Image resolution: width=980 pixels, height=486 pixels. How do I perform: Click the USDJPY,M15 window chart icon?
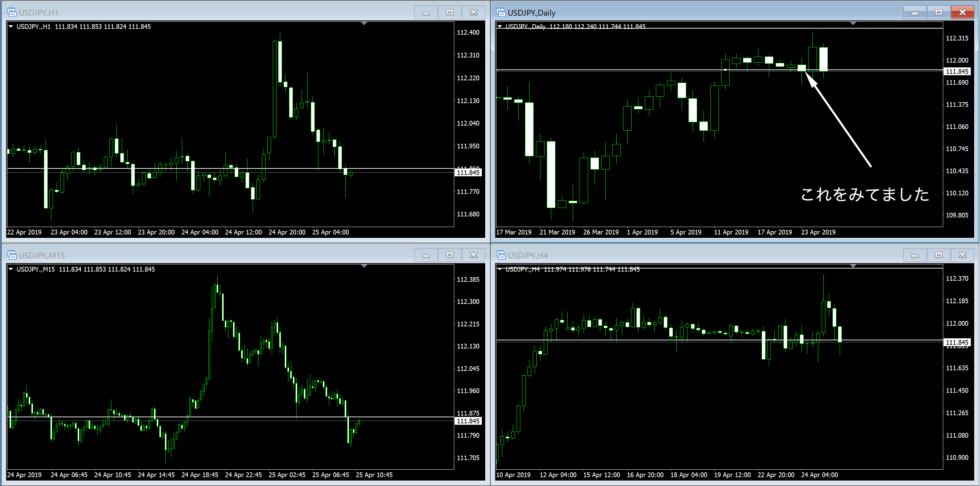click(12, 255)
